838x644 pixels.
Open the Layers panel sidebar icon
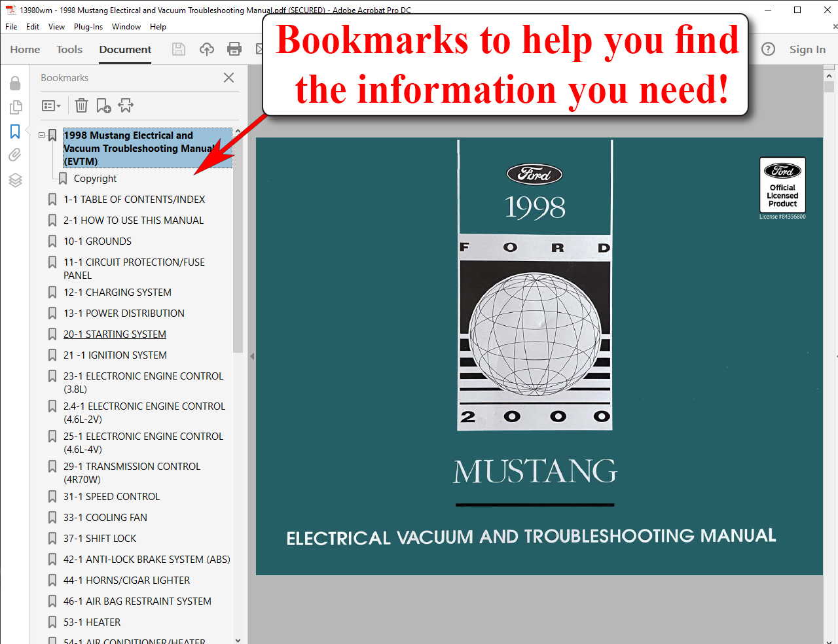point(15,180)
